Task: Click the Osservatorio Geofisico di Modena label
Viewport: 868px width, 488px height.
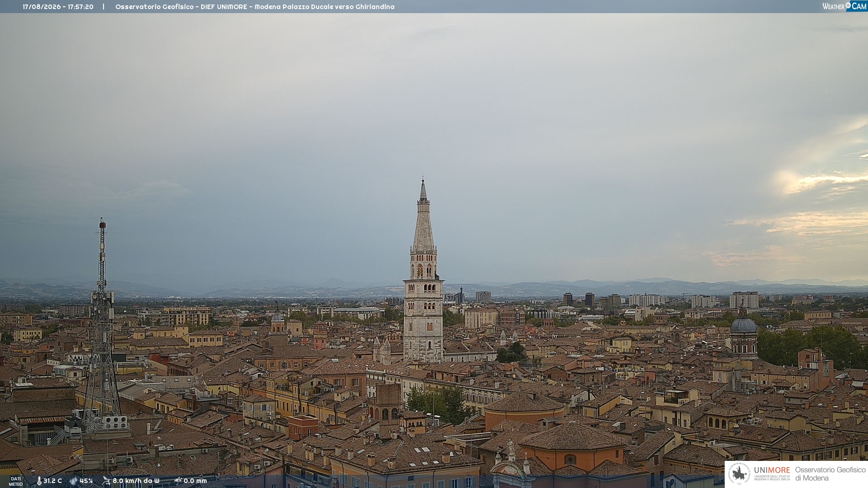Action: (x=830, y=474)
